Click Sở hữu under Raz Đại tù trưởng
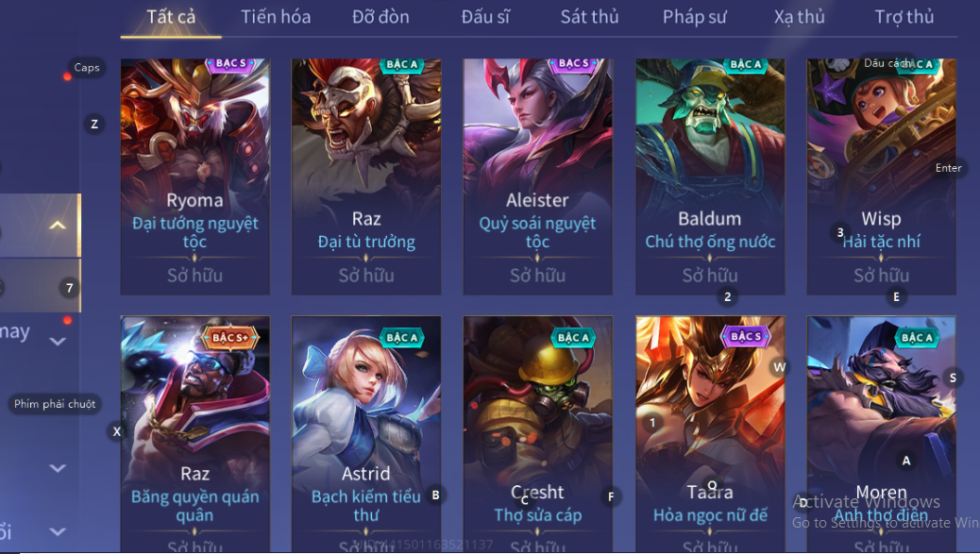 366,275
